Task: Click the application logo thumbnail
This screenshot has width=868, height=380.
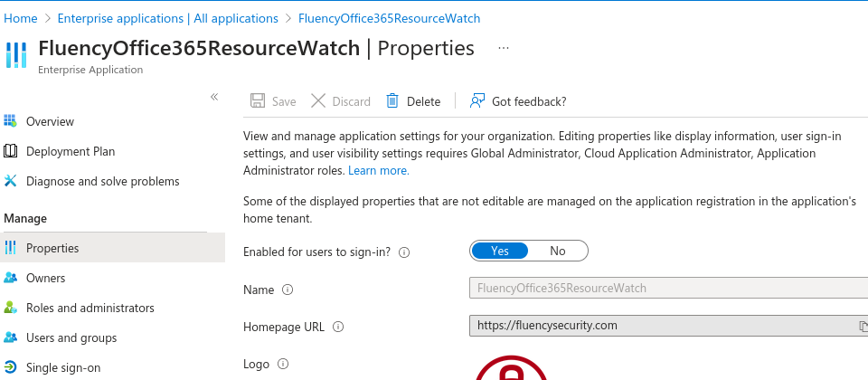Action: click(512, 368)
